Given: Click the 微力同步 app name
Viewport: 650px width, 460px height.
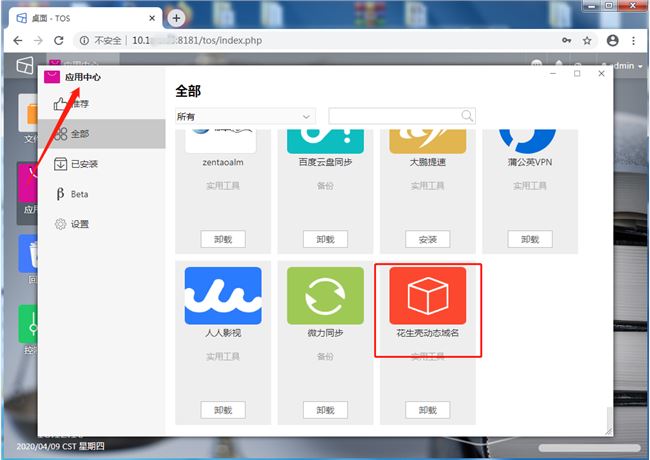Looking at the screenshot, I should click(x=325, y=333).
